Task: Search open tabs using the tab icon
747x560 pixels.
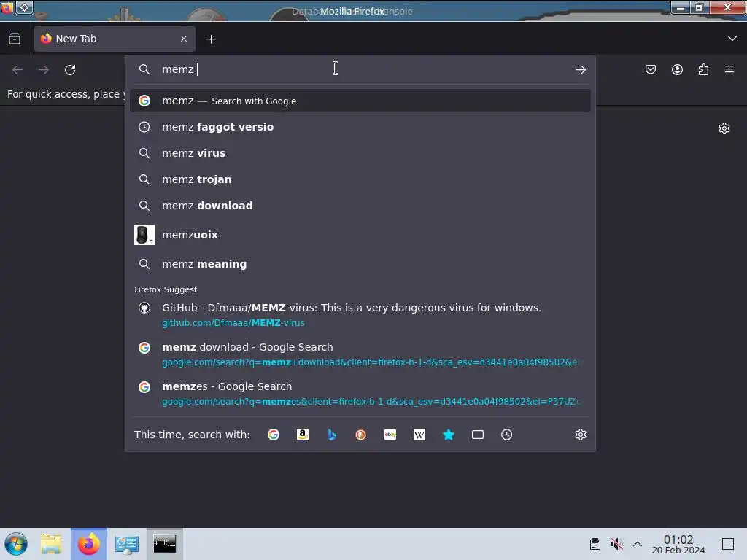Action: [x=477, y=435]
